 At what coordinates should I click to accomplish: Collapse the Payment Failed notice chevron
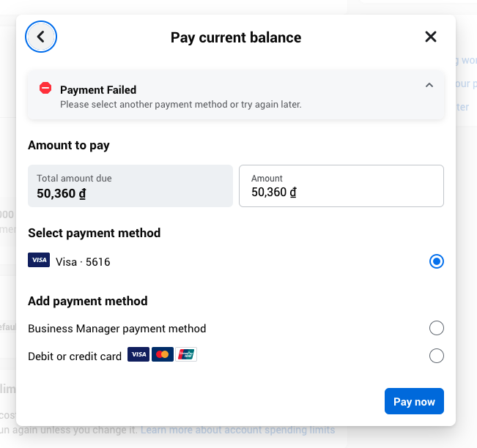429,86
